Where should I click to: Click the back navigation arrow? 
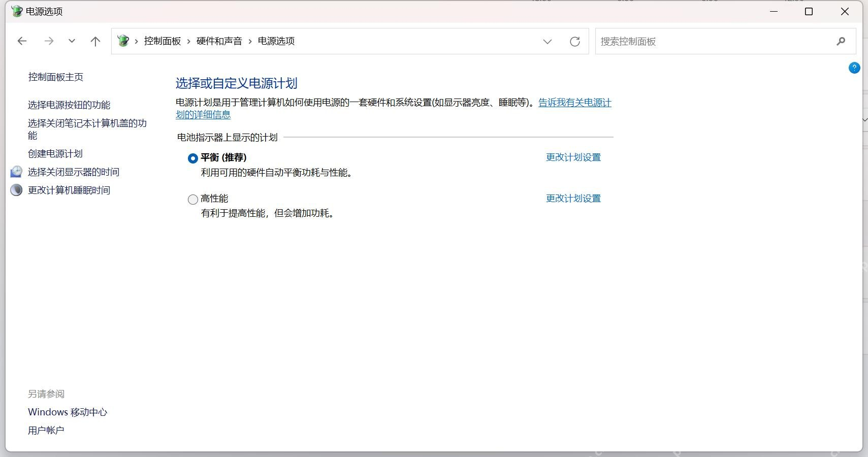22,41
